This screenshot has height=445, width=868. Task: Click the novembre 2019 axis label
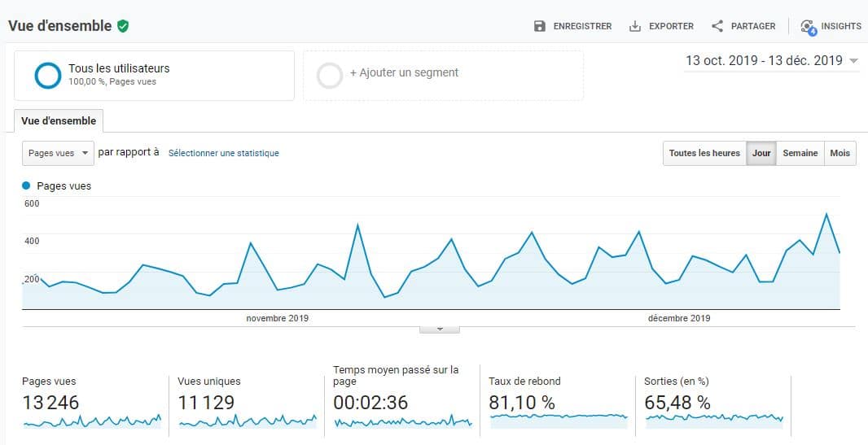278,318
